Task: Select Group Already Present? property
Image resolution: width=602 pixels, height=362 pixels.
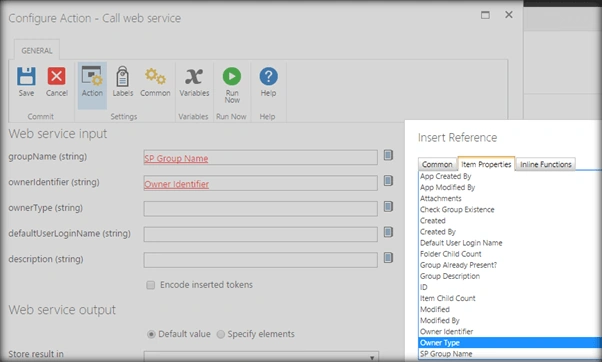Action: pos(458,265)
